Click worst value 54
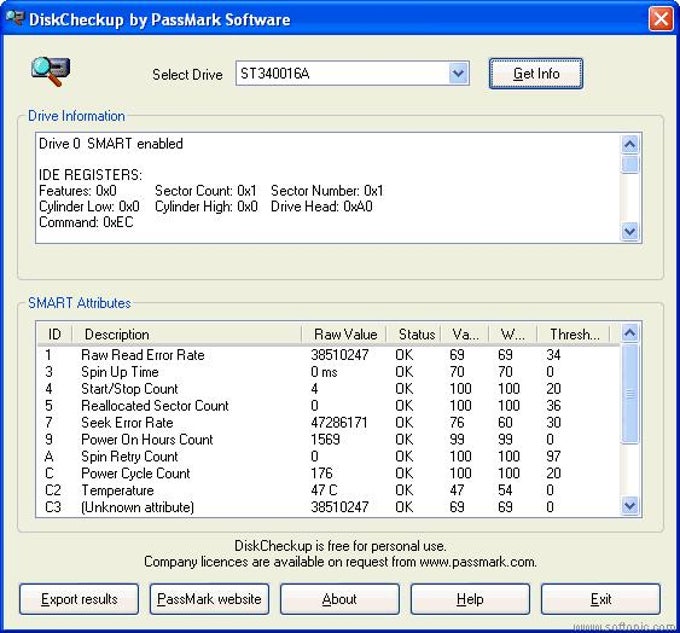The image size is (680, 633). [505, 490]
